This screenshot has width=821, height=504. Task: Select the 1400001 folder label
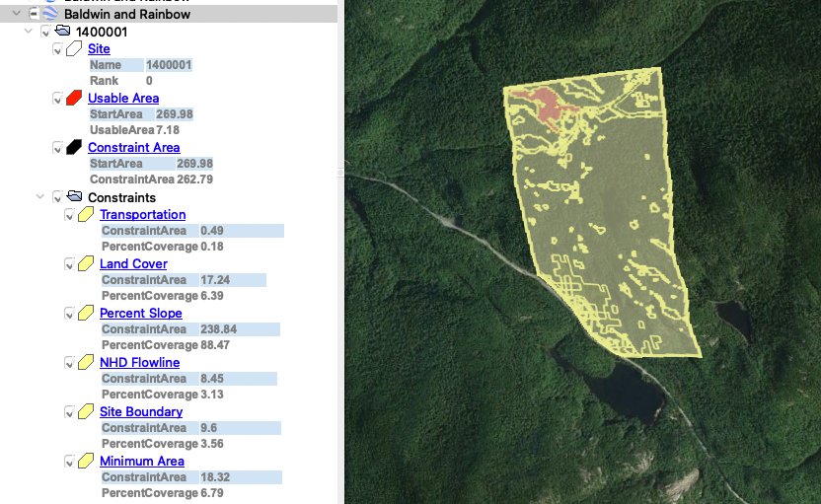click(x=102, y=32)
